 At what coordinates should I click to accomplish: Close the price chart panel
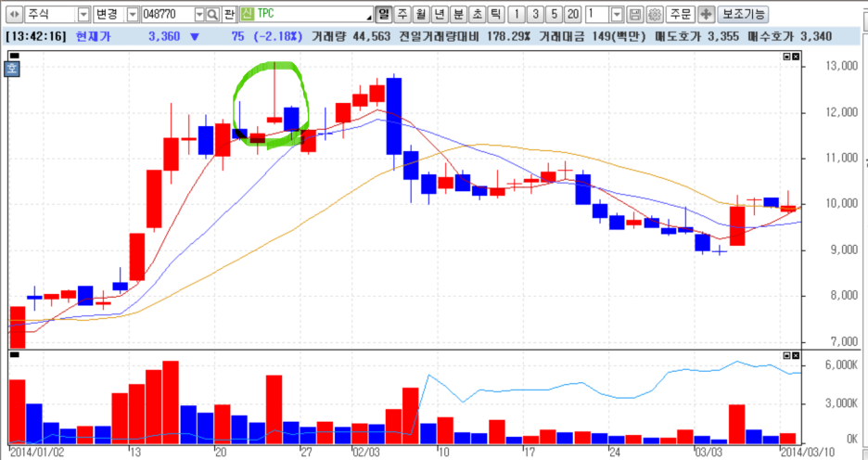click(x=796, y=57)
